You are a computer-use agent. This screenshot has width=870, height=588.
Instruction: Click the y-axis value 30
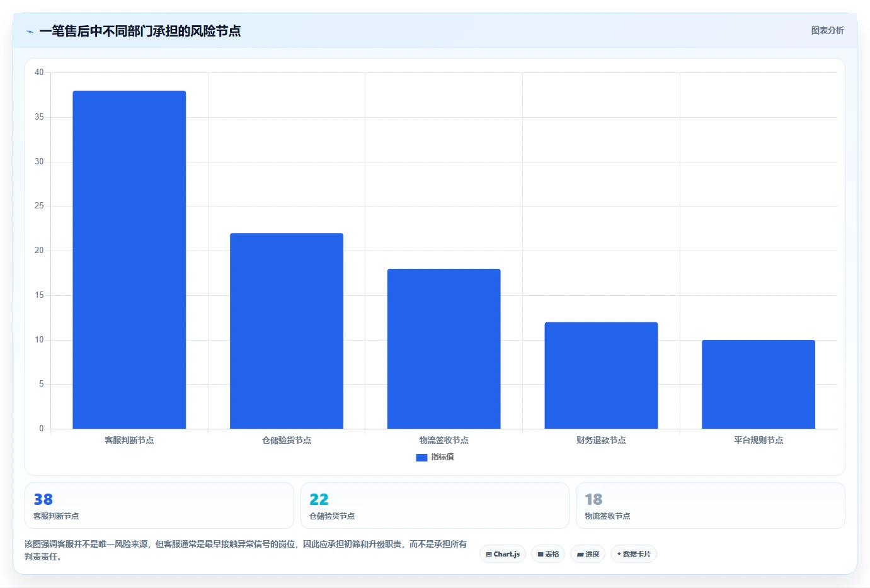click(x=39, y=162)
